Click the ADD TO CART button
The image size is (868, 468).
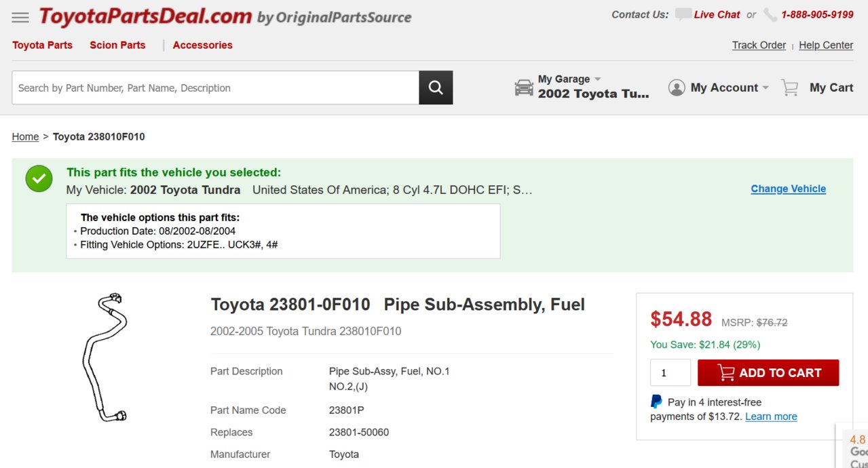[x=768, y=372]
